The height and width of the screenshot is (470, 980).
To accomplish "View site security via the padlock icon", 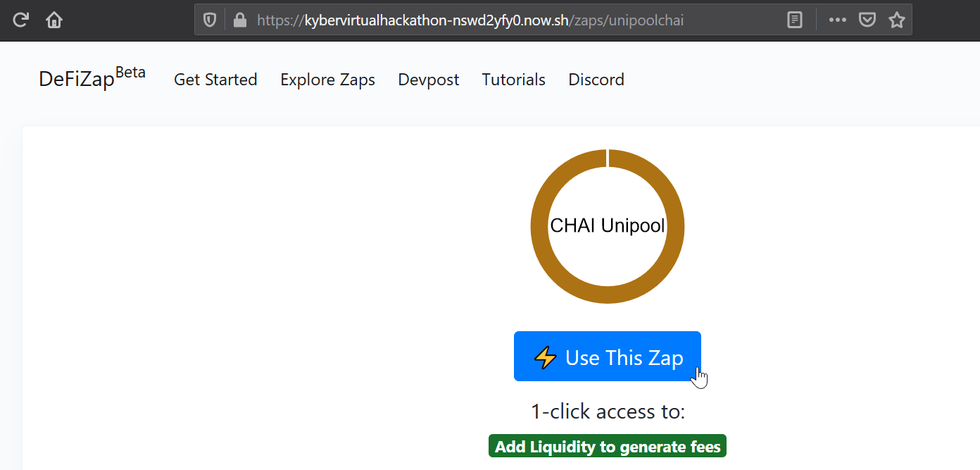I will pos(240,20).
